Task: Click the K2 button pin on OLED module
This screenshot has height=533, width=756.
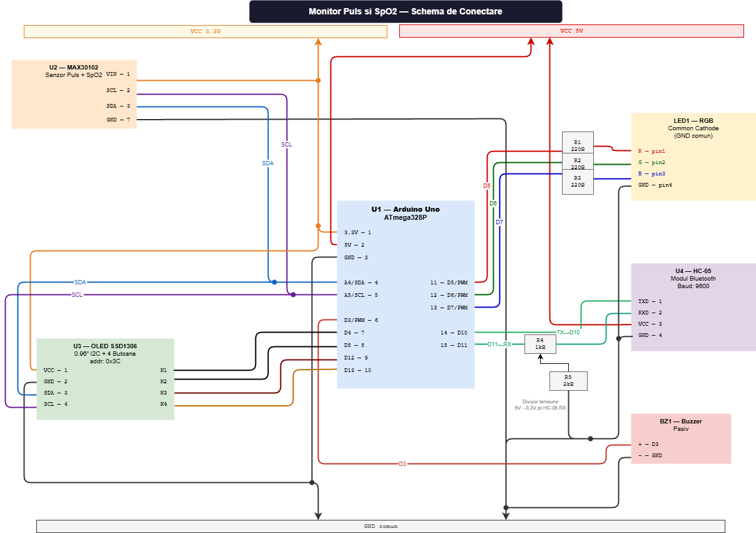Action: tap(163, 381)
